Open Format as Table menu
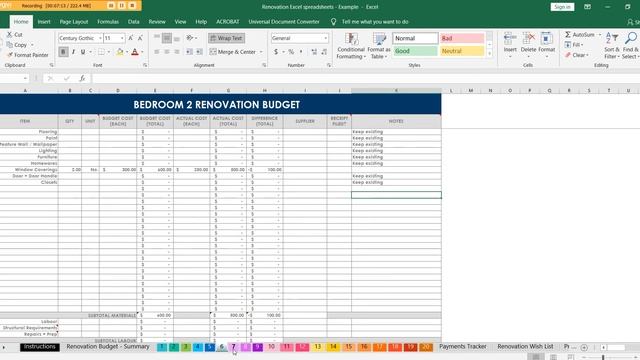This screenshot has height=360, width=640. pyautogui.click(x=379, y=46)
